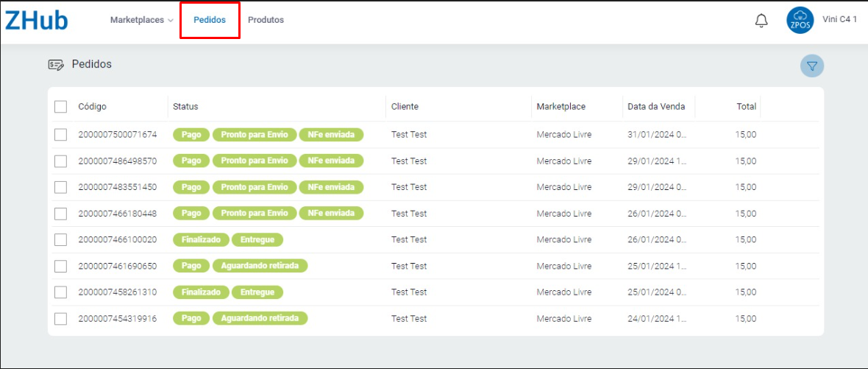This screenshot has width=868, height=369.
Task: Click the ZHub logo
Action: click(37, 21)
